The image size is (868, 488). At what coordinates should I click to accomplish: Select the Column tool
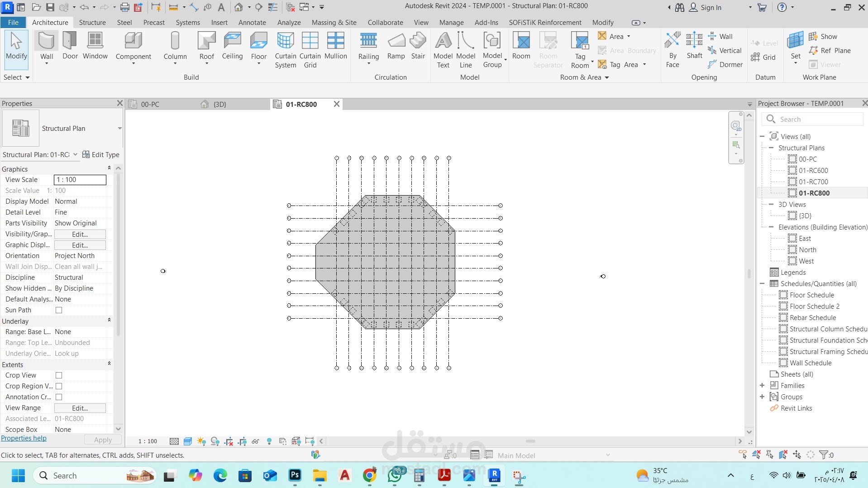click(x=175, y=47)
